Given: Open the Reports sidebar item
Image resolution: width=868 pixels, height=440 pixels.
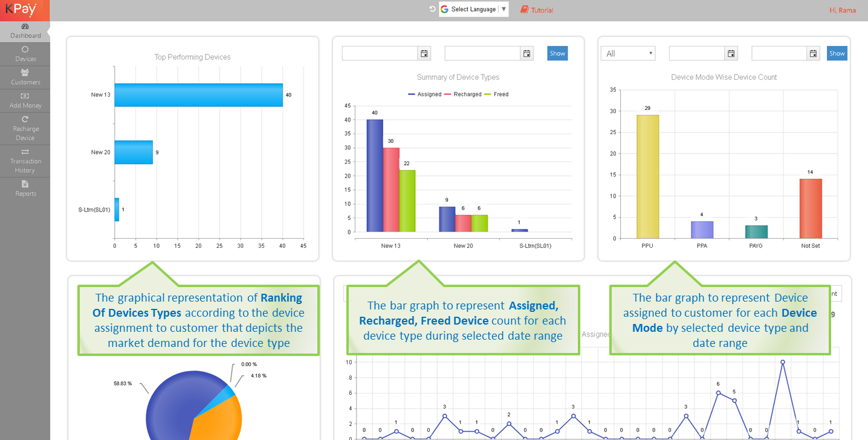Looking at the screenshot, I should point(25,189).
